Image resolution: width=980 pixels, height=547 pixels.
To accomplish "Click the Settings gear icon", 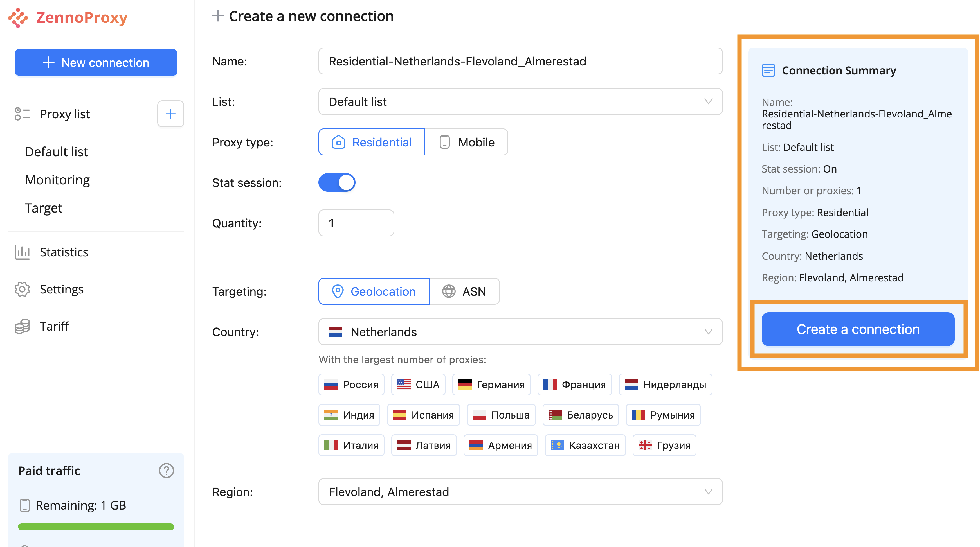I will 22,289.
